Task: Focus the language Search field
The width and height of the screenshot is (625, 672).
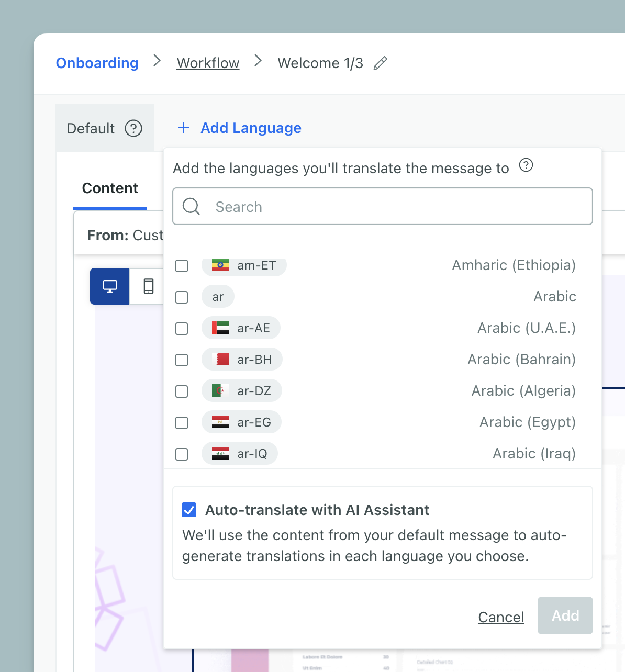Action: coord(398,207)
